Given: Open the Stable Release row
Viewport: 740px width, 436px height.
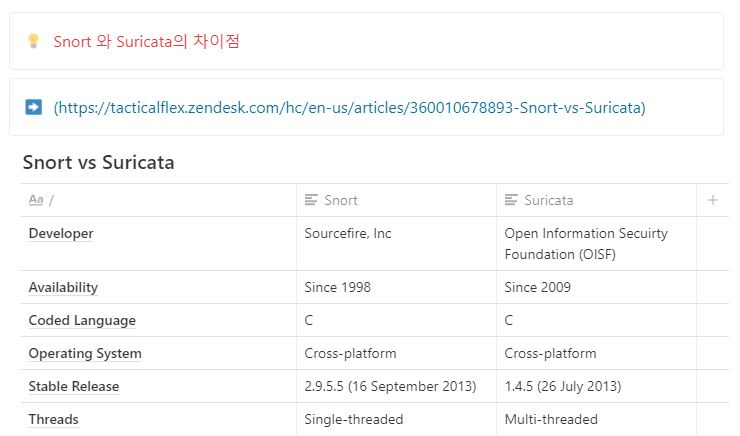Looking at the screenshot, I should point(74,386).
